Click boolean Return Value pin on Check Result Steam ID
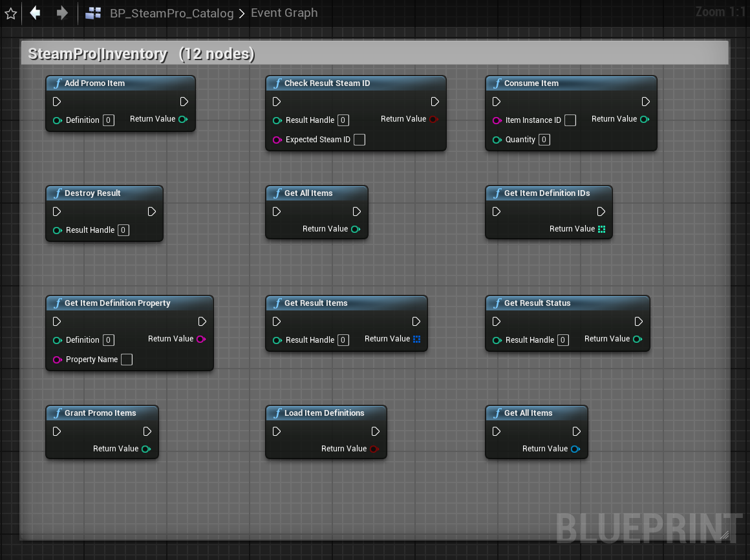The image size is (750, 560). pos(434,119)
